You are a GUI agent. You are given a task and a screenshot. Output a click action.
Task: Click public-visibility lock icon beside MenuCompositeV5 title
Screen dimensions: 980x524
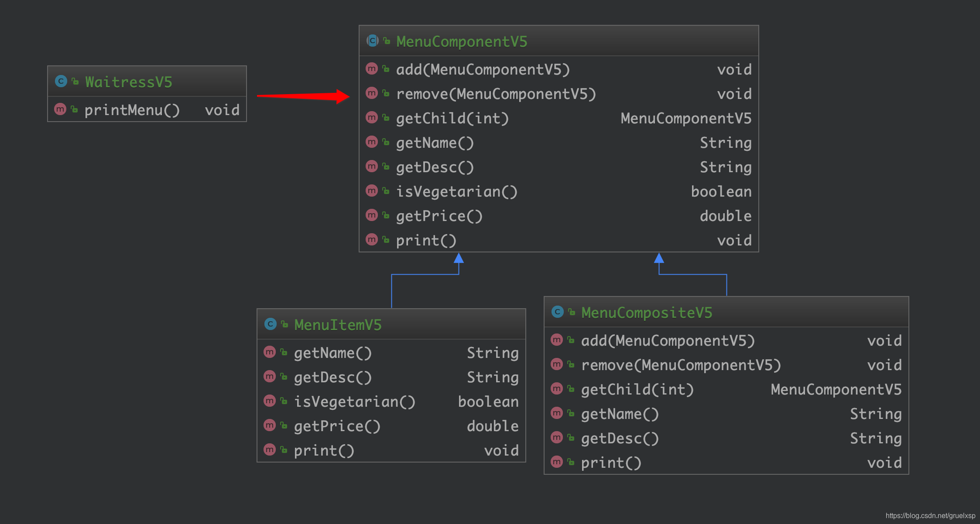pos(572,312)
